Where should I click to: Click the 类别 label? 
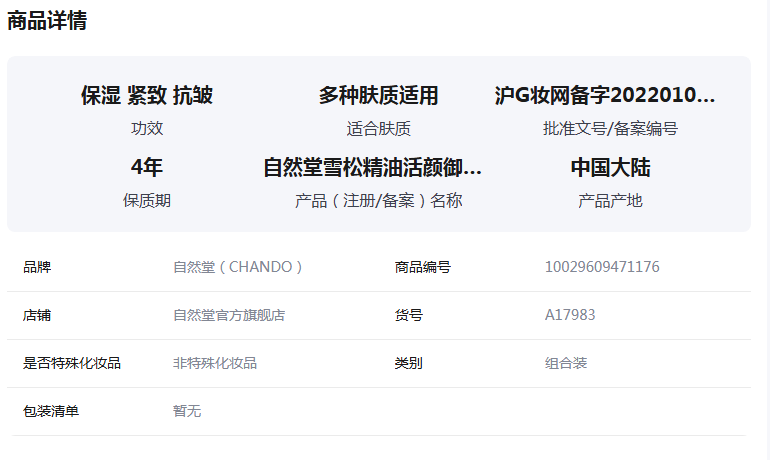point(408,363)
